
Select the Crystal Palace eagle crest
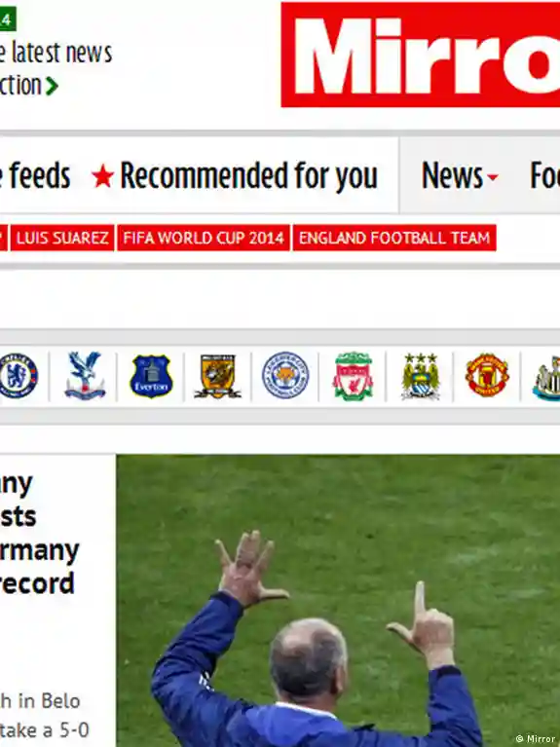pos(85,376)
